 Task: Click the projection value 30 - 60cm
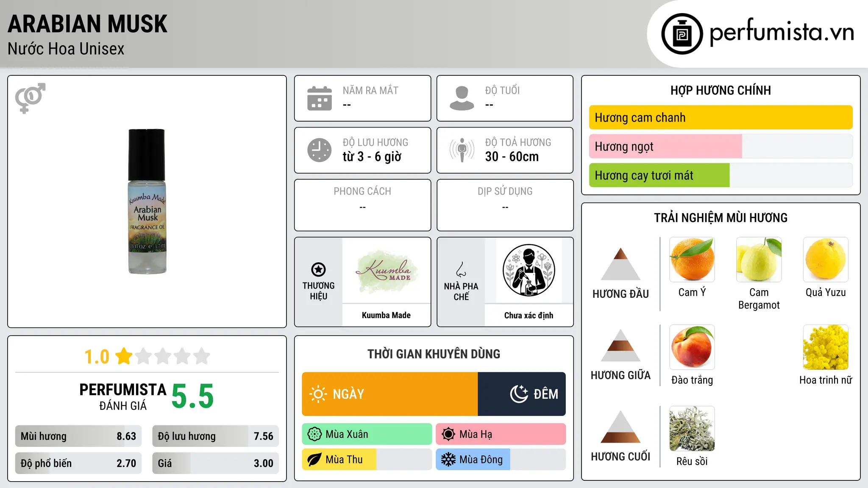pyautogui.click(x=512, y=157)
